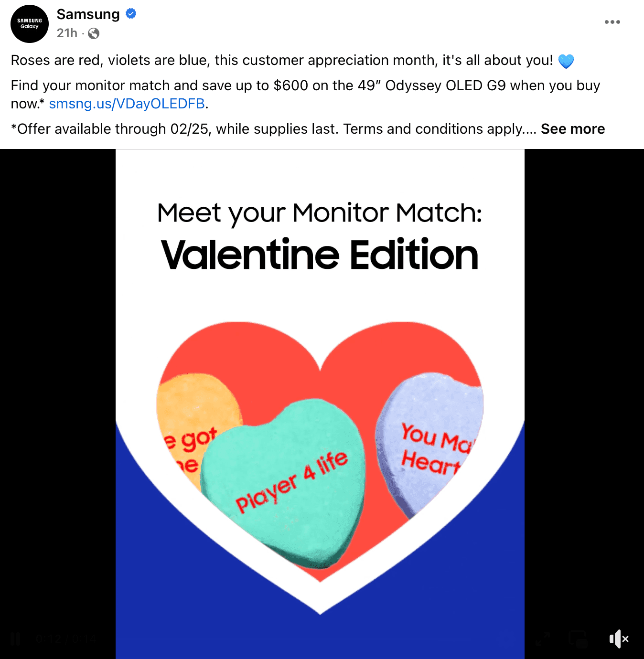Expand the post actions via the ellipsis
Viewport: 644px width, 659px height.
[613, 21]
